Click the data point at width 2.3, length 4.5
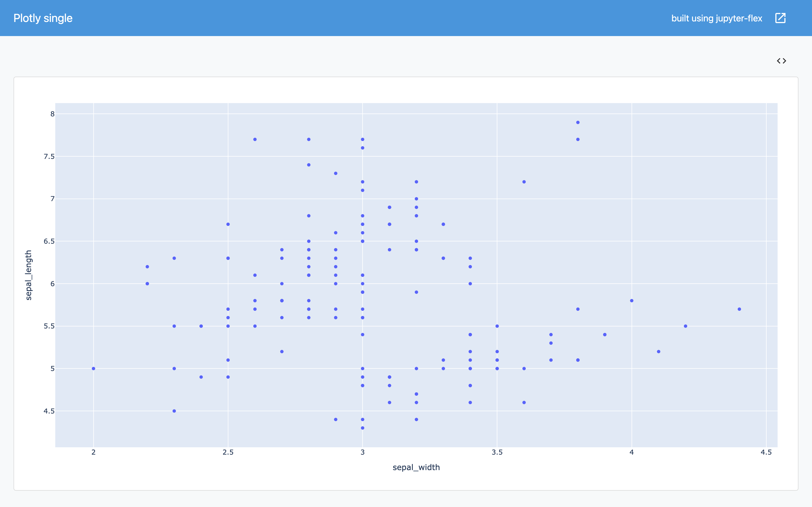 click(174, 411)
